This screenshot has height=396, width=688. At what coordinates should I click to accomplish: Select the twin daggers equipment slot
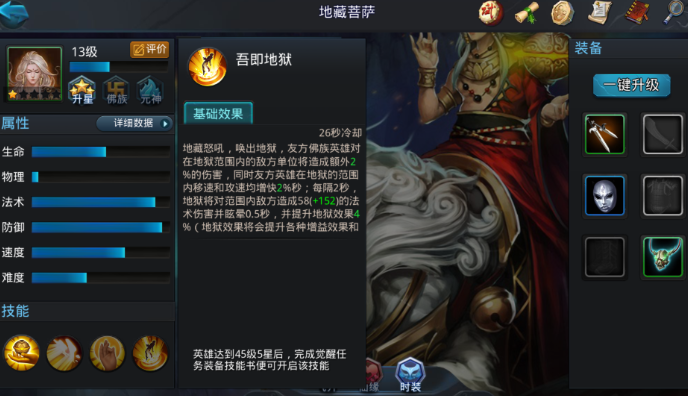[605, 134]
